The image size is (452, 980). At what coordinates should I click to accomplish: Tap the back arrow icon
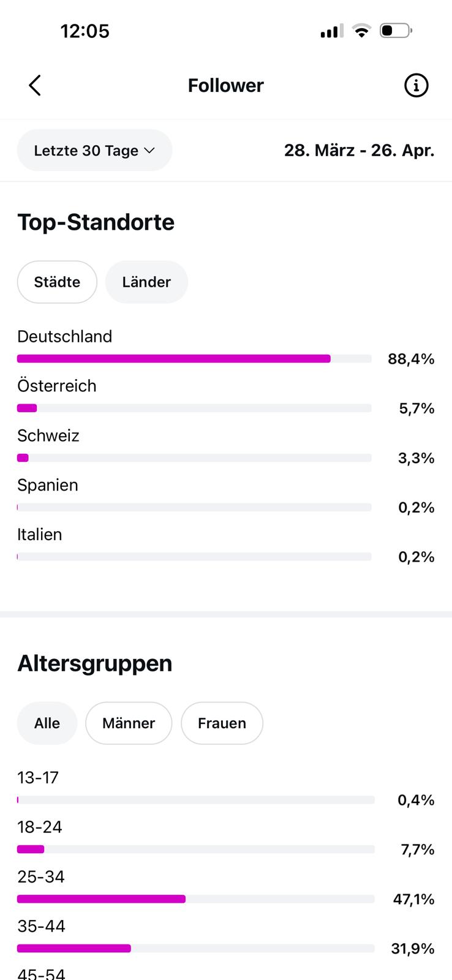(35, 86)
